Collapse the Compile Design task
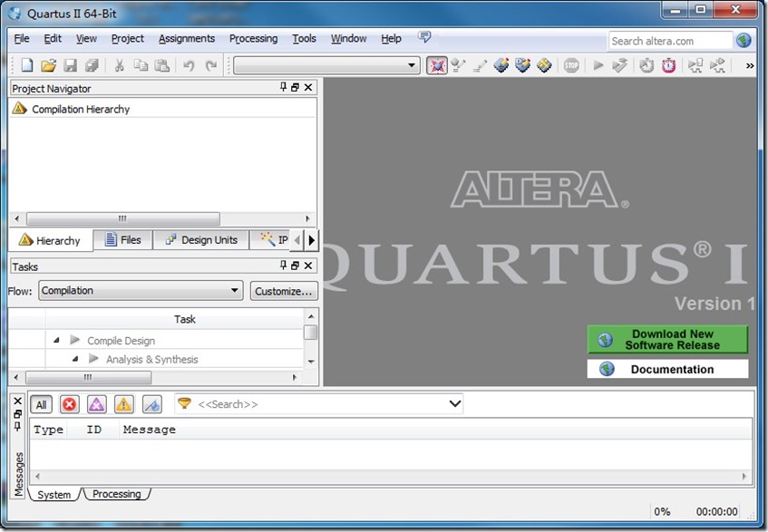Viewport: 768px width, 532px height. point(56,340)
